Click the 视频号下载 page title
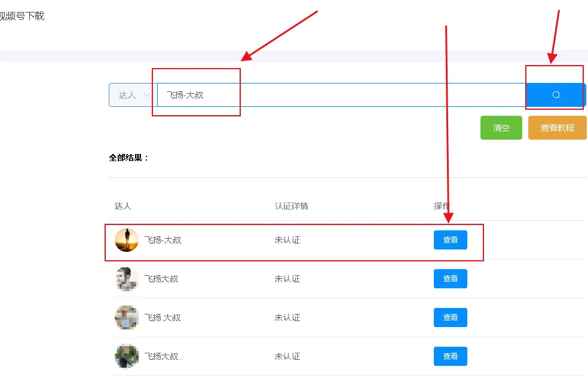 pos(22,16)
